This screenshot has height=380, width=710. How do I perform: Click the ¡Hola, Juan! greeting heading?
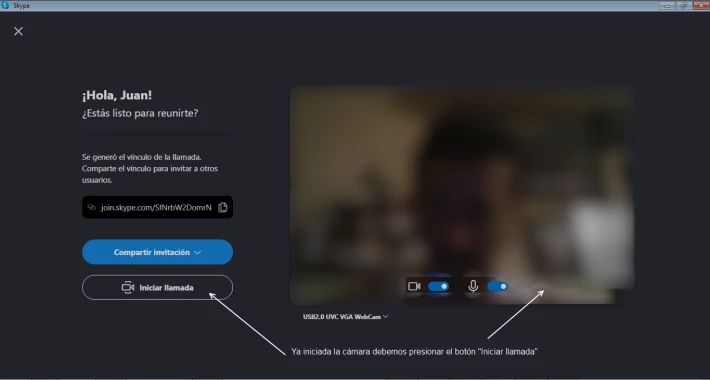pos(117,96)
